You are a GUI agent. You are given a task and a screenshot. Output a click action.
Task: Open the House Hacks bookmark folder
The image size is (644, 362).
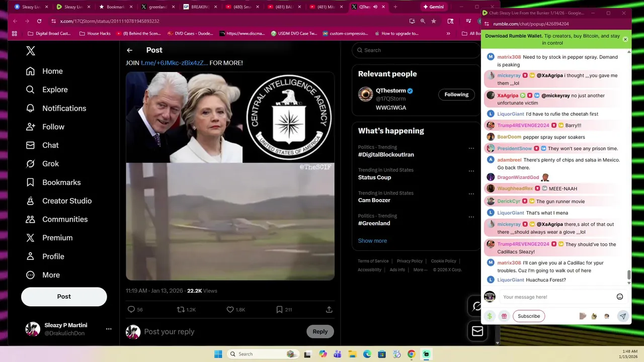point(95,34)
